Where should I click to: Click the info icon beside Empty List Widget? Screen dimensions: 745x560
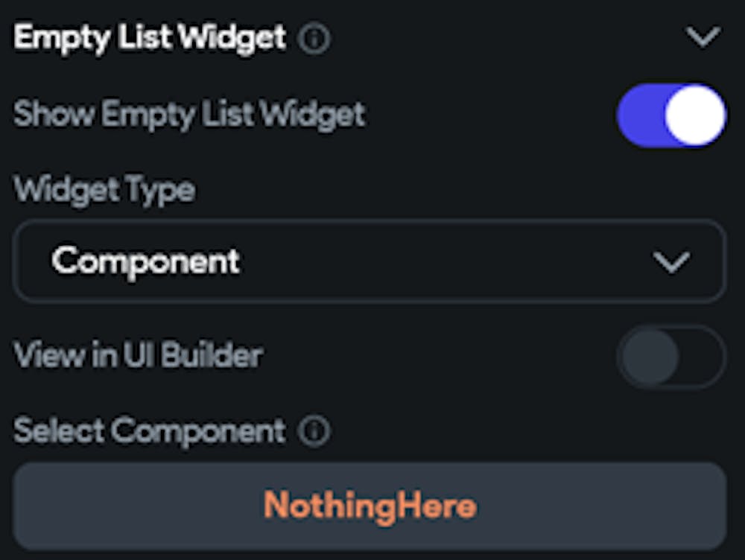tap(314, 39)
